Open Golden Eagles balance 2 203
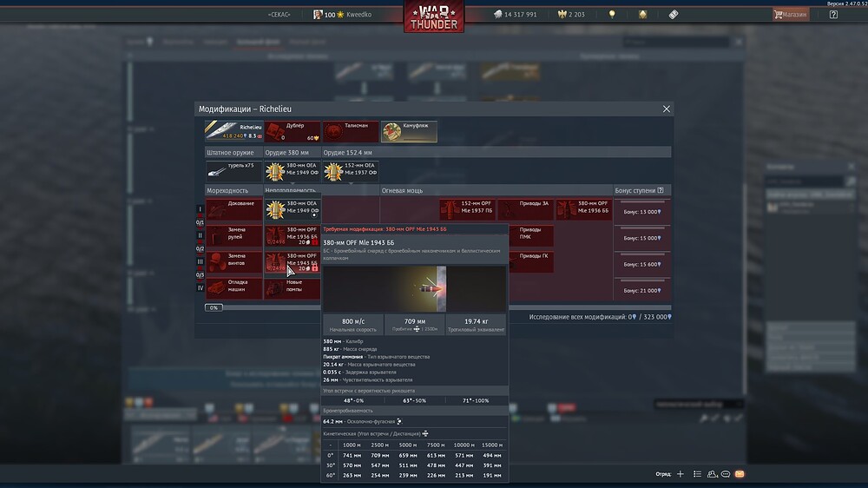Image resolution: width=868 pixels, height=488 pixels. (571, 15)
